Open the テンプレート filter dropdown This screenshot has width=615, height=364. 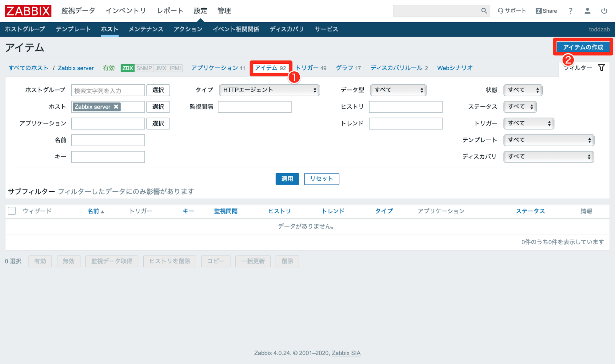coord(549,140)
